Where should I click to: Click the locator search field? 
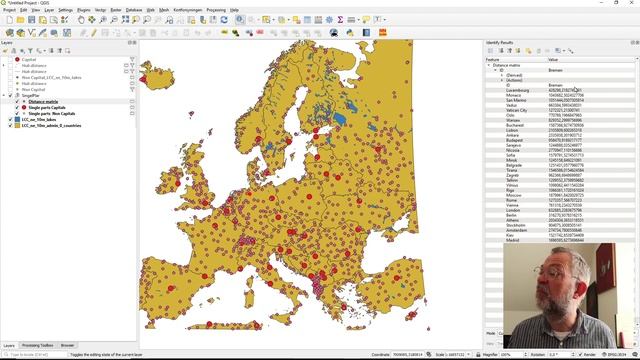pos(34,354)
